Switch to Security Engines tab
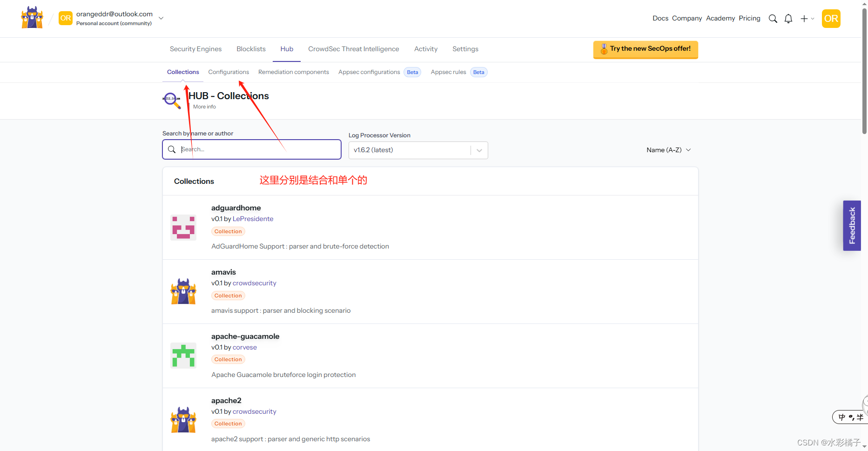Image resolution: width=868 pixels, height=451 pixels. [x=195, y=49]
